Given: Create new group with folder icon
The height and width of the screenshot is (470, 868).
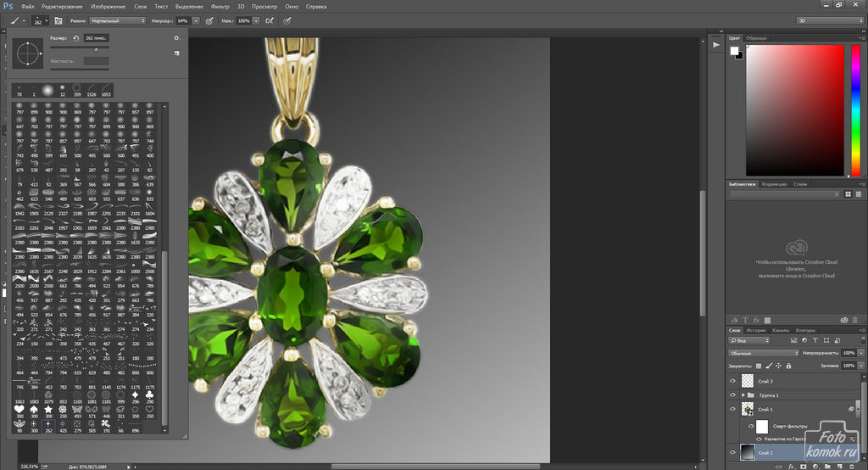Looking at the screenshot, I should pyautogui.click(x=826, y=465).
